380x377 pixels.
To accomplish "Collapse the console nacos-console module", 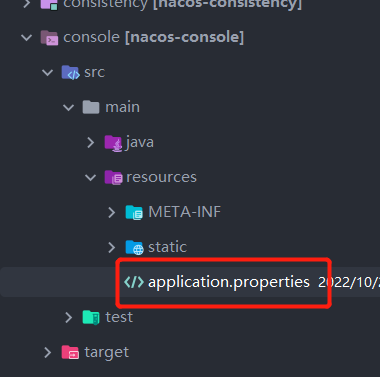I will coord(26,37).
